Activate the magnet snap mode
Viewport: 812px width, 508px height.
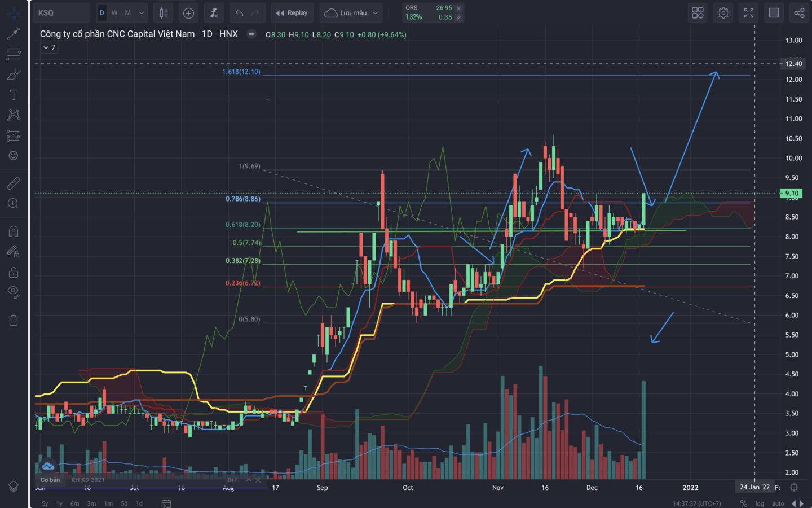point(14,231)
